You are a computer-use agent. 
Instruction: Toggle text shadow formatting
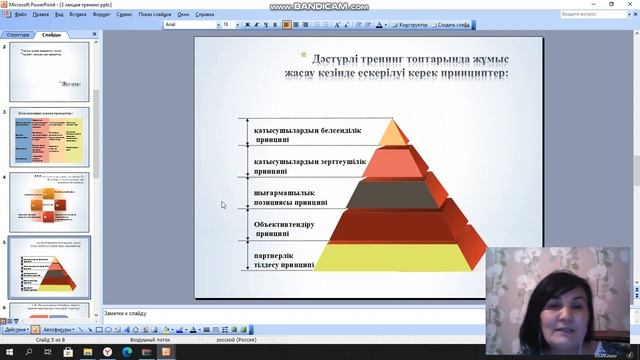tap(276, 25)
